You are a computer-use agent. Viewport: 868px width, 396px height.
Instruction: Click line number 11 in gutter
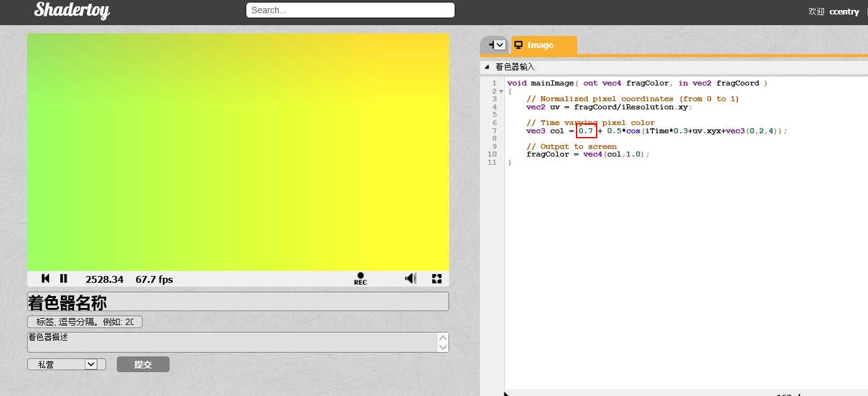492,162
